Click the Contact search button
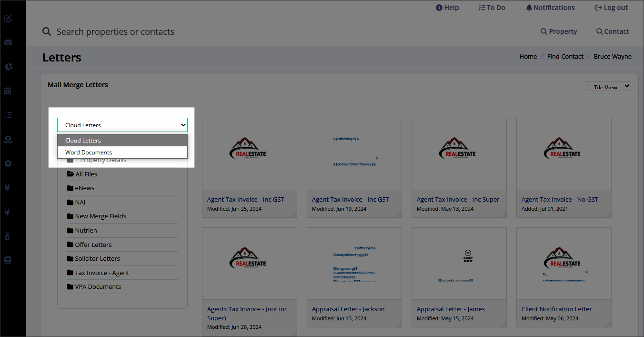 [613, 31]
